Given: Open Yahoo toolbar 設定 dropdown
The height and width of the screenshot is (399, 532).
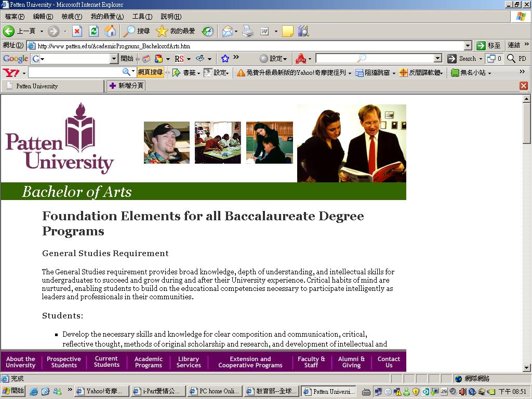Looking at the screenshot, I should [x=217, y=73].
